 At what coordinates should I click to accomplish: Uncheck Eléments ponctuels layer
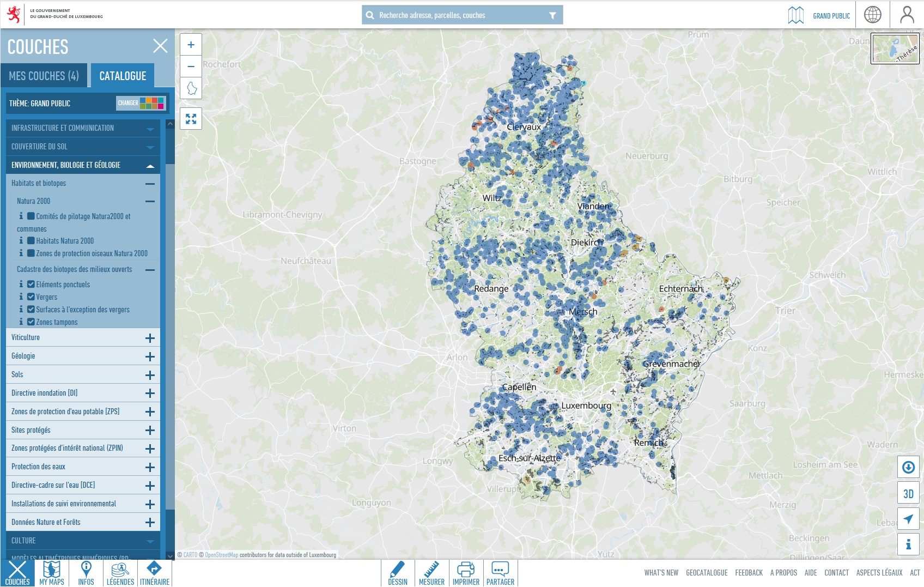click(31, 284)
